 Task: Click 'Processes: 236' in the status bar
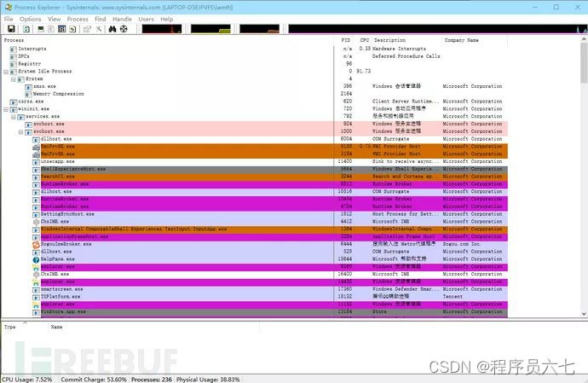click(x=152, y=380)
